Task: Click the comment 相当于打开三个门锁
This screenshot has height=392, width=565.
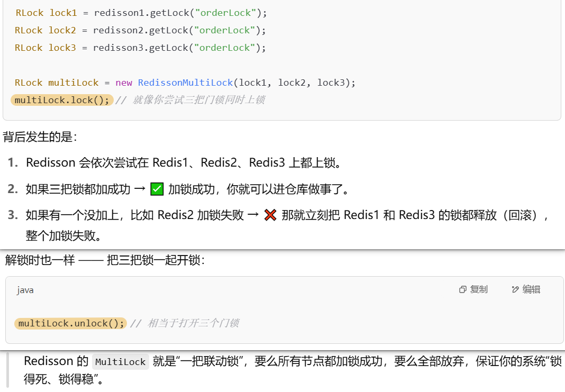Action: [185, 323]
